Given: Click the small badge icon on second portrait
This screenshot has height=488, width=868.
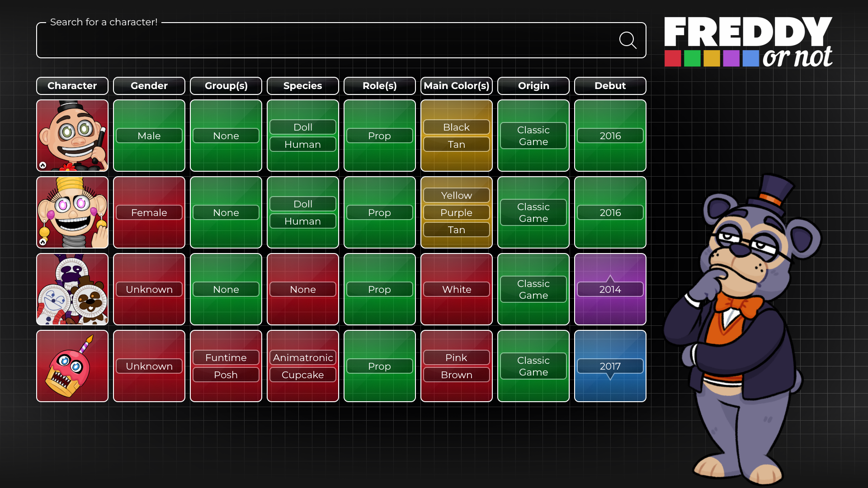Looking at the screenshot, I should click(x=43, y=242).
